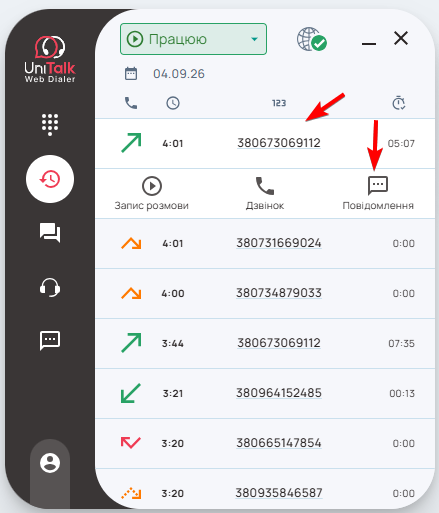Open the chats sidebar icon
Viewport: 439px width, 513px height.
pyautogui.click(x=50, y=232)
